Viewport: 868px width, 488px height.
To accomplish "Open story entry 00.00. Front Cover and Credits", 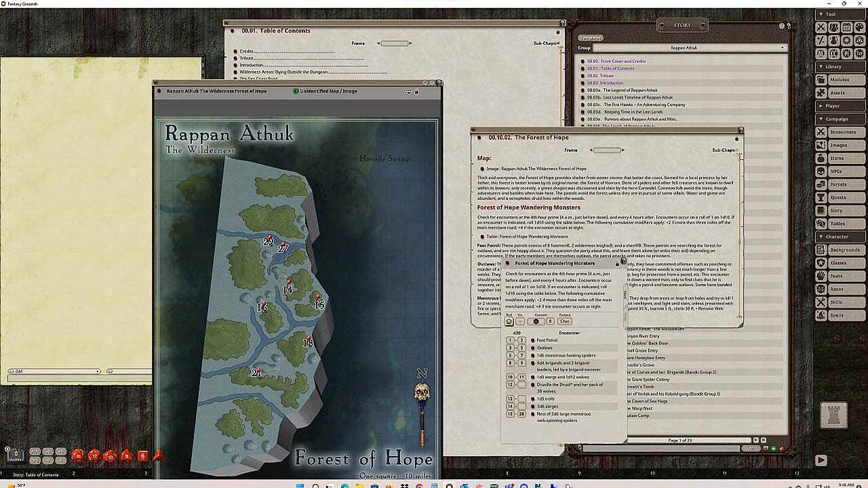I will coord(616,61).
